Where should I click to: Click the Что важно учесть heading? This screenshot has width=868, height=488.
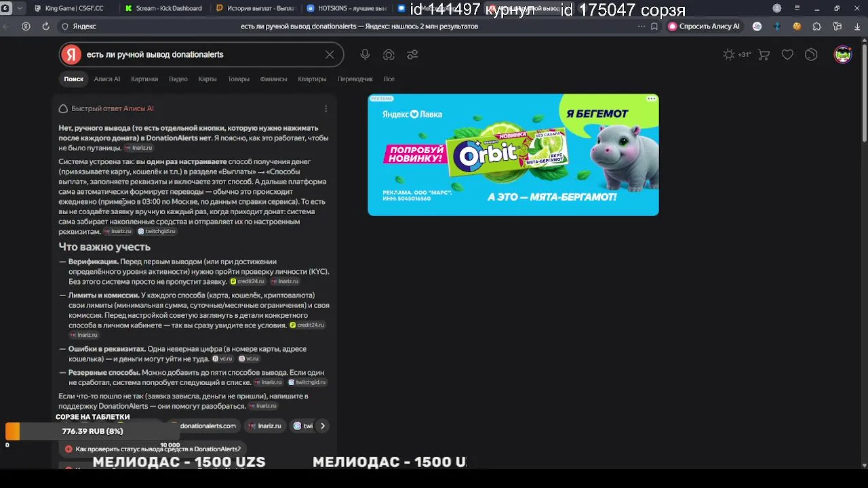pos(104,247)
